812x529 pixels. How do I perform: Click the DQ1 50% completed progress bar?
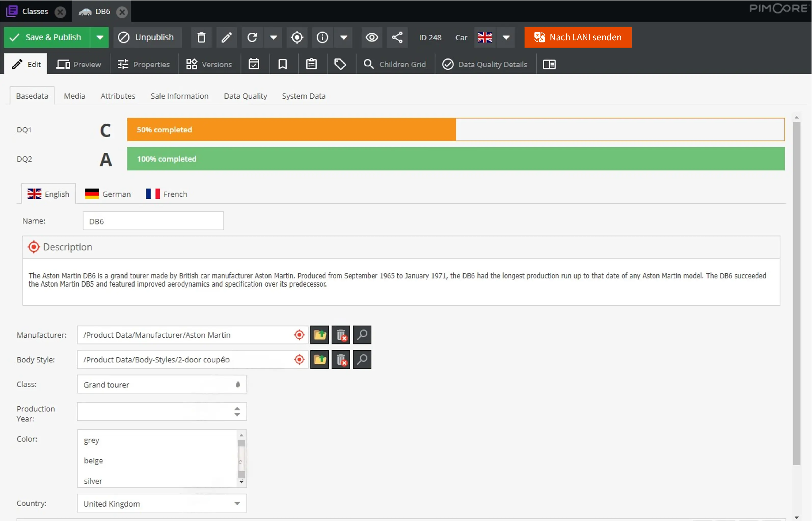[x=456, y=129]
